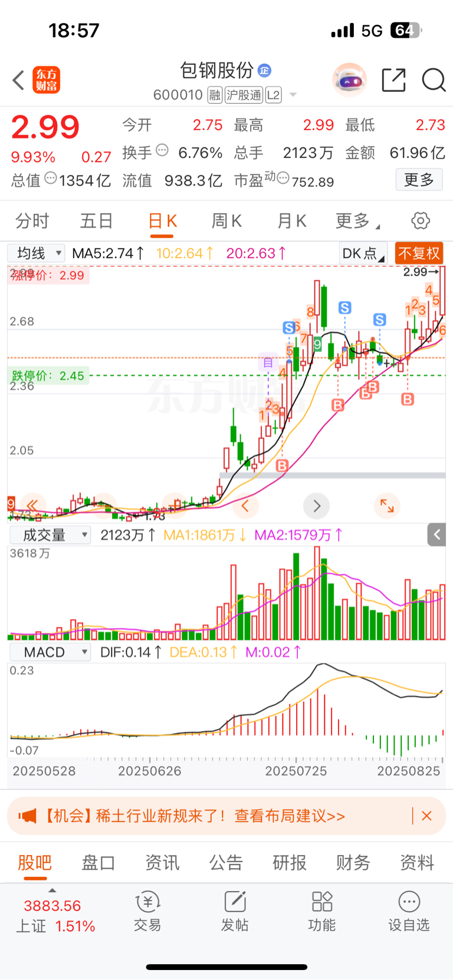Open the 财务 tab
453x980 pixels.
pyautogui.click(x=353, y=863)
